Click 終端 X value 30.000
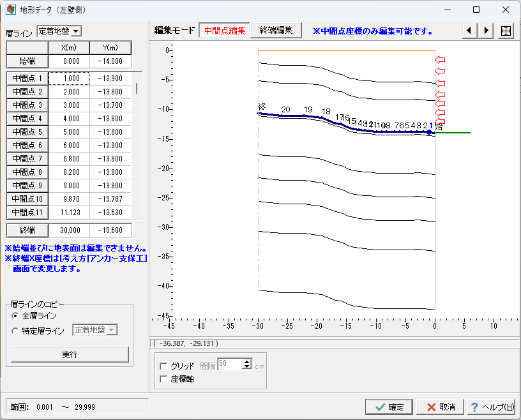The height and width of the screenshot is (420, 521). click(69, 230)
